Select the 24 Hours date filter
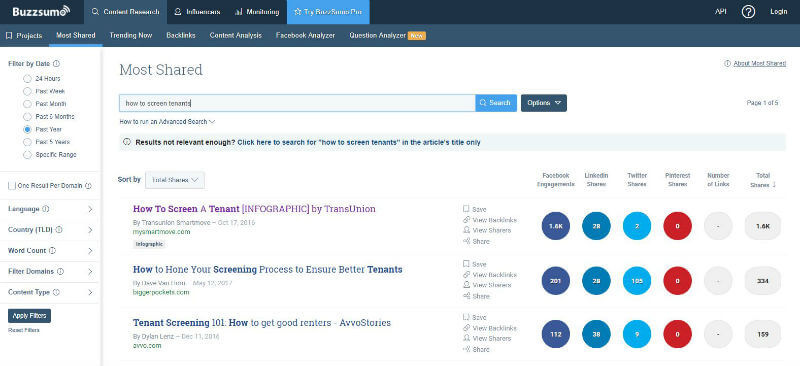 (28, 79)
